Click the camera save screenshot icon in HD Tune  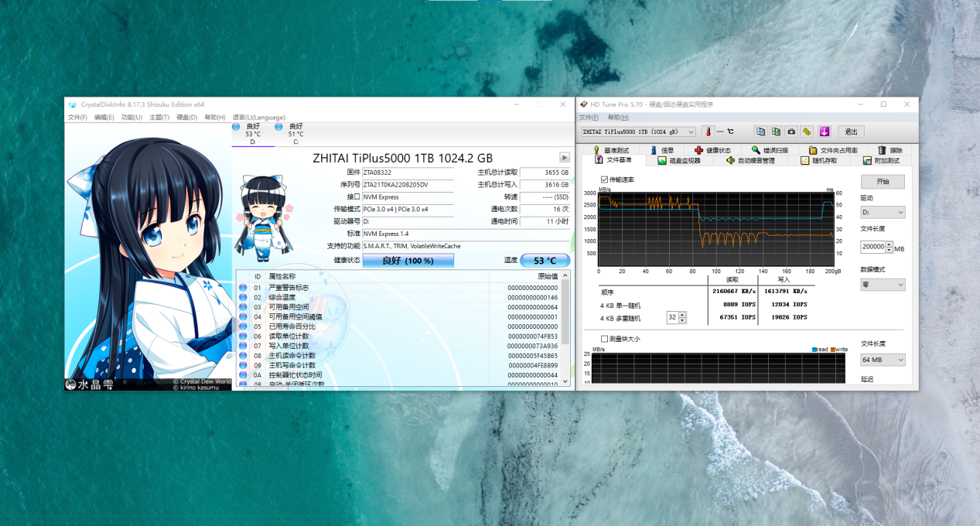(x=791, y=131)
